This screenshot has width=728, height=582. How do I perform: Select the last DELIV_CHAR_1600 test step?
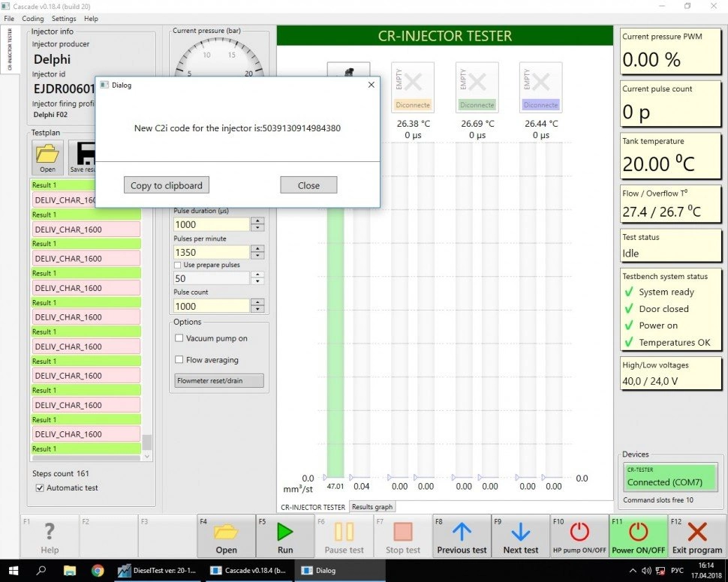pyautogui.click(x=86, y=434)
